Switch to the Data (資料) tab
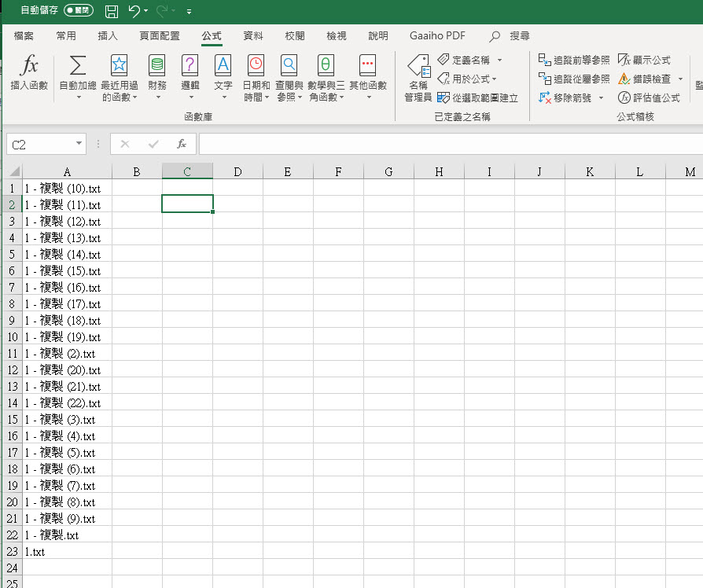Viewport: 703px width, 588px height. click(253, 36)
